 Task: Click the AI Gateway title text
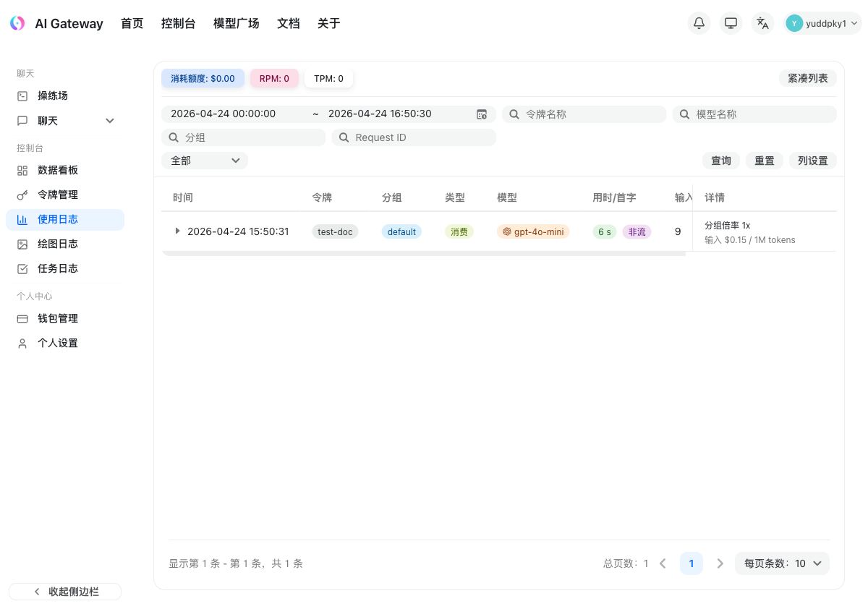point(69,24)
